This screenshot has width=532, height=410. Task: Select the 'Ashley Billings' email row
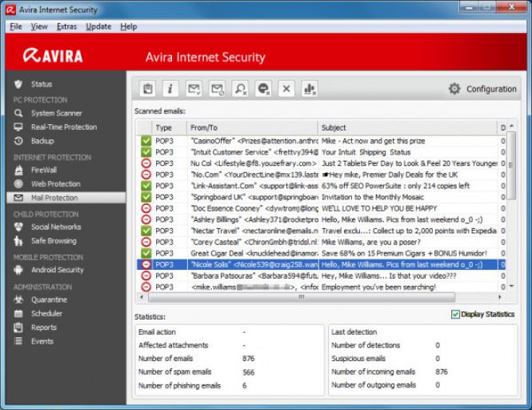[x=321, y=219]
